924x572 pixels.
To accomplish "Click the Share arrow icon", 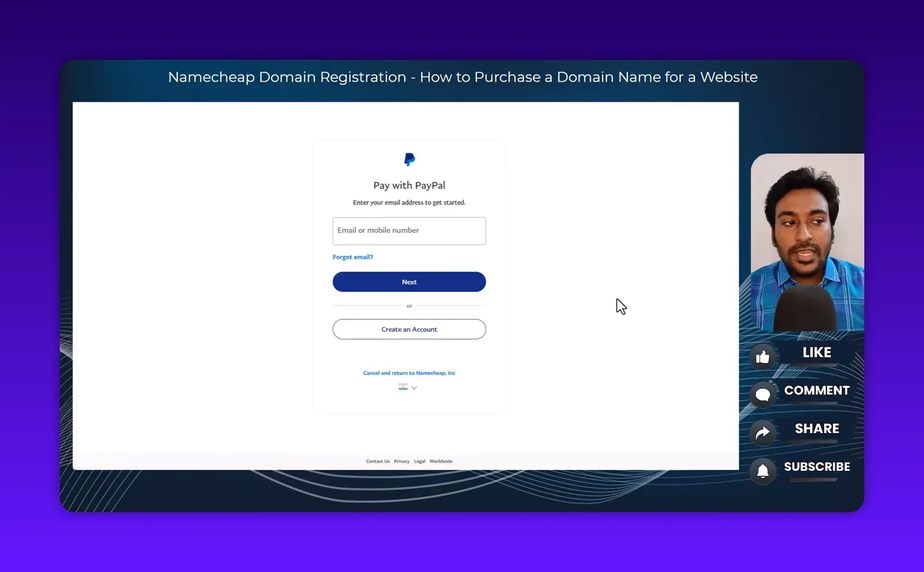I will (x=762, y=433).
